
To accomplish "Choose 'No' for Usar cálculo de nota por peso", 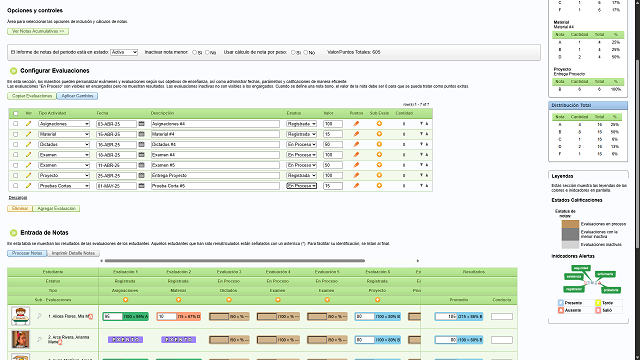I will point(306,52).
